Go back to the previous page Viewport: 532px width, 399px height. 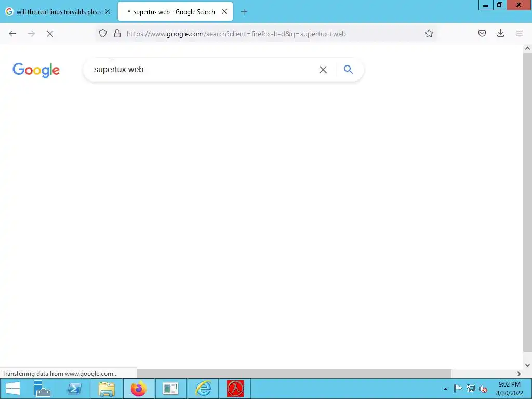coord(12,34)
